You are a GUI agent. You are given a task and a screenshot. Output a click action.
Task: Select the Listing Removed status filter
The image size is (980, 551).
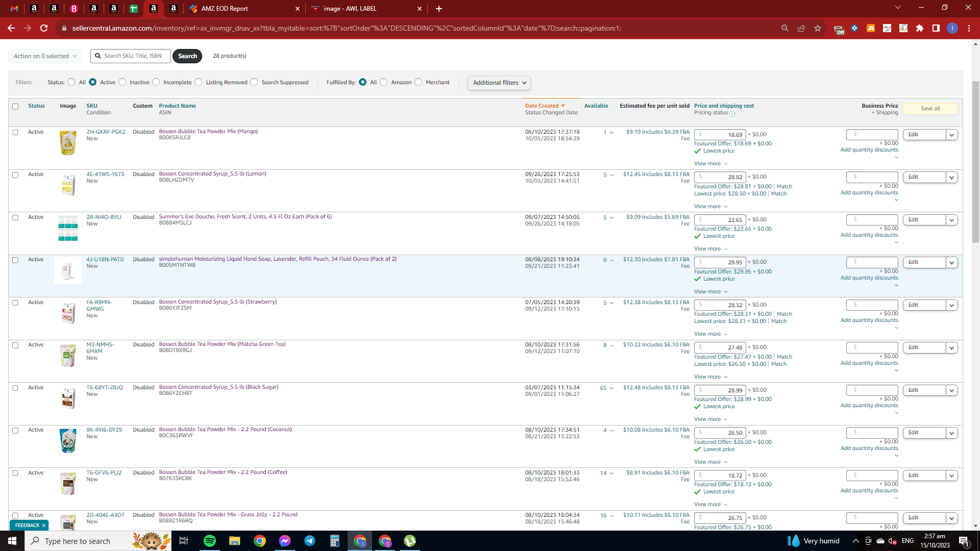[x=199, y=82]
